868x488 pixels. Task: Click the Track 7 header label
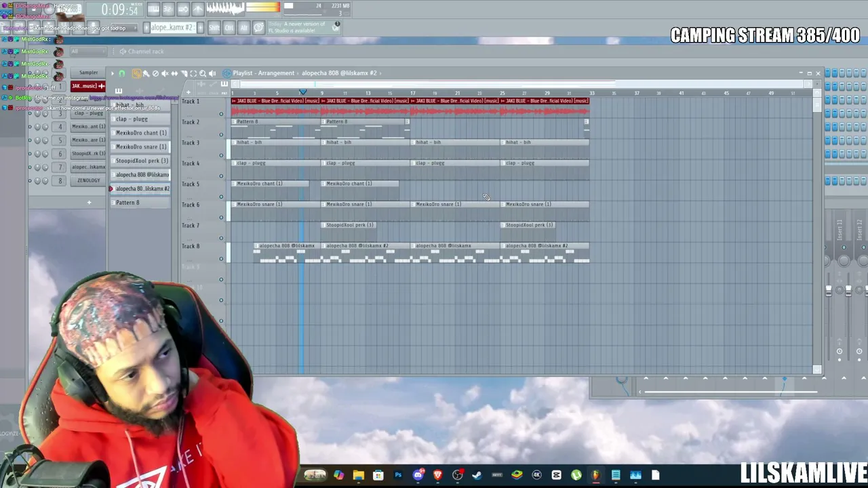pyautogui.click(x=191, y=225)
